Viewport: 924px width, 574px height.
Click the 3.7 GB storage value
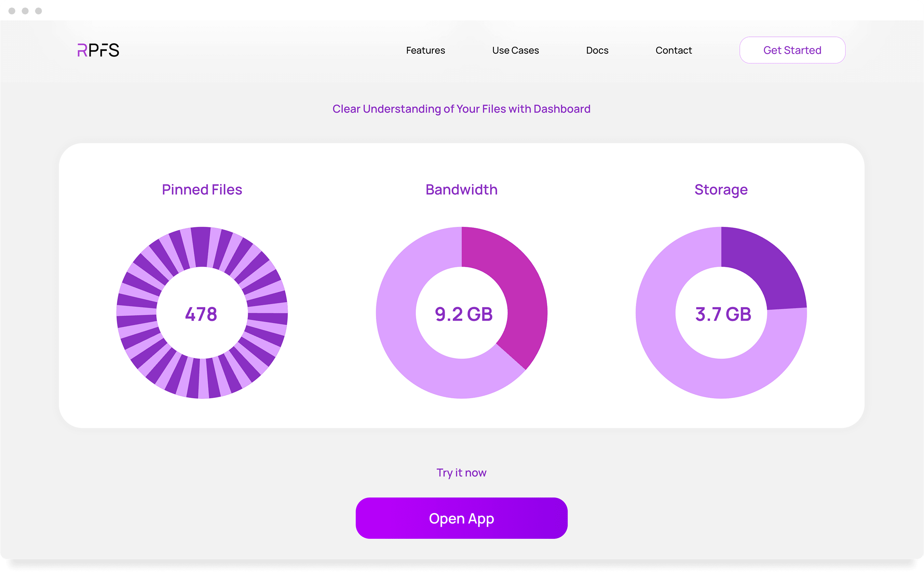click(723, 314)
